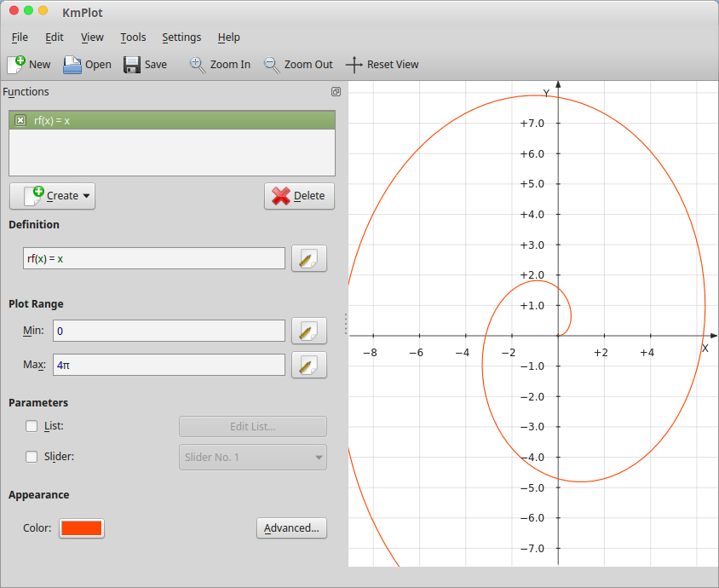Open the Tools menu
Screen dimensions: 719x588
[133, 37]
